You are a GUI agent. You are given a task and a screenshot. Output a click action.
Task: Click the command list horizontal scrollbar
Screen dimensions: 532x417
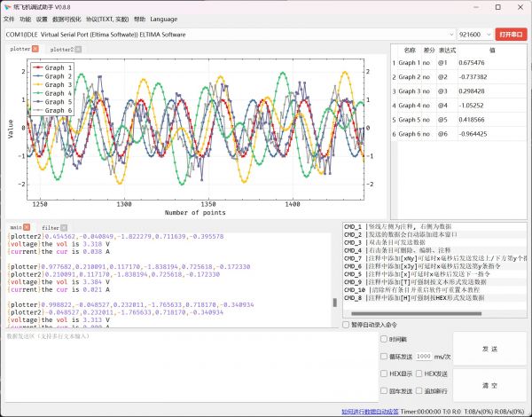417,313
